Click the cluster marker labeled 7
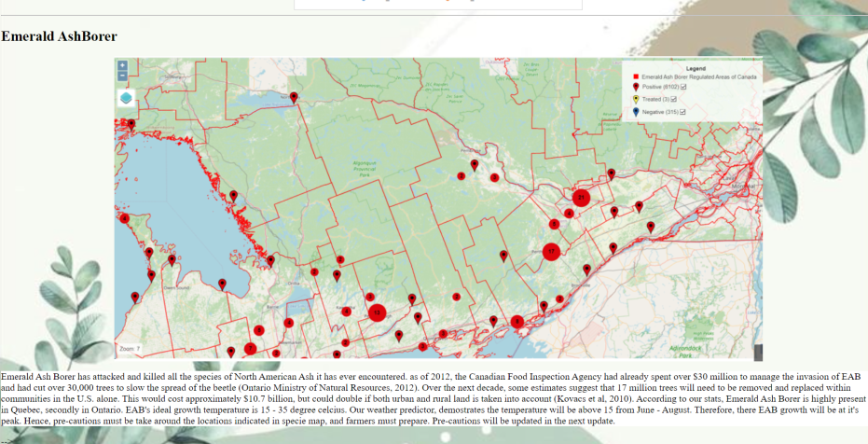This screenshot has height=444, width=868. 251,349
